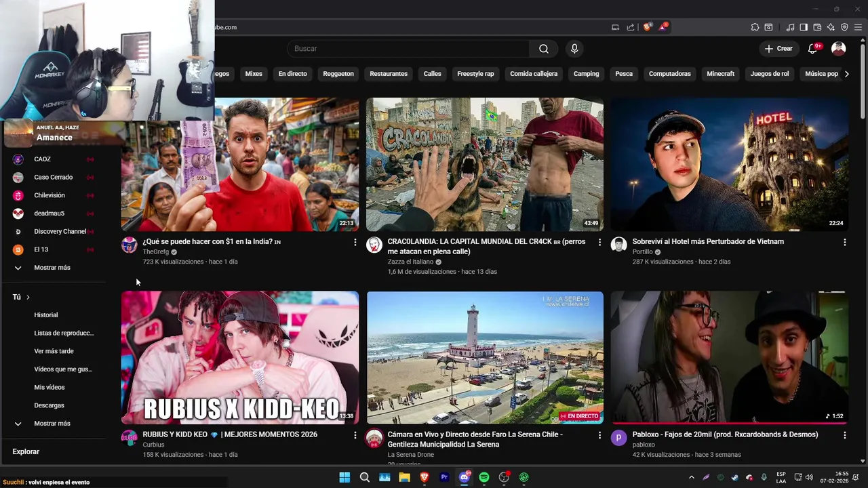
Task: Open Brave Shields lion icon in address bar
Action: [647, 27]
